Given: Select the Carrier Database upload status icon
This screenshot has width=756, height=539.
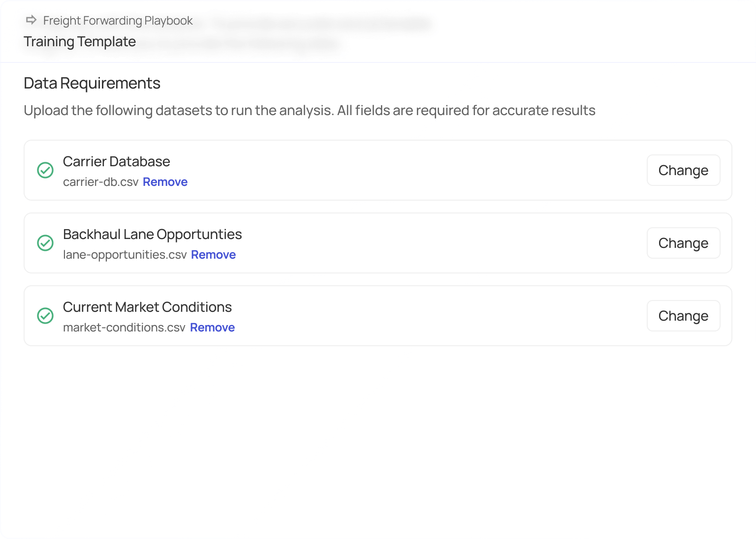Looking at the screenshot, I should pos(45,171).
